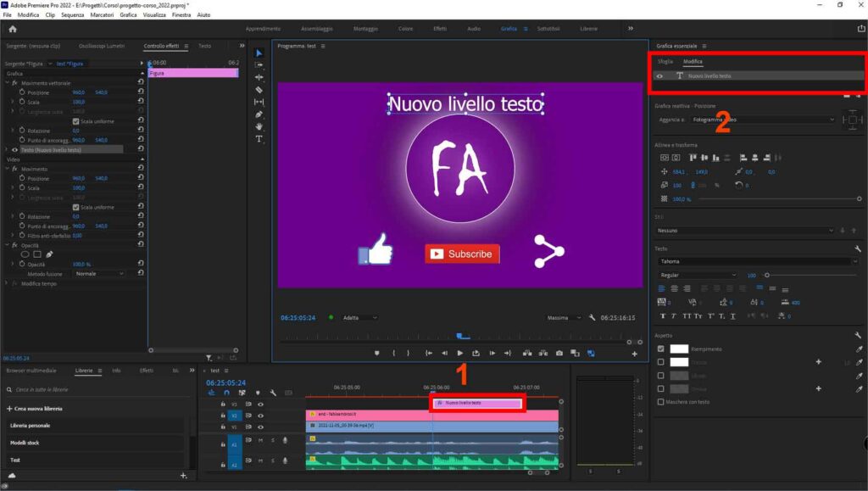Screen dimensions: 868x491
Task: Open the Sequenza menu
Action: (x=72, y=14)
